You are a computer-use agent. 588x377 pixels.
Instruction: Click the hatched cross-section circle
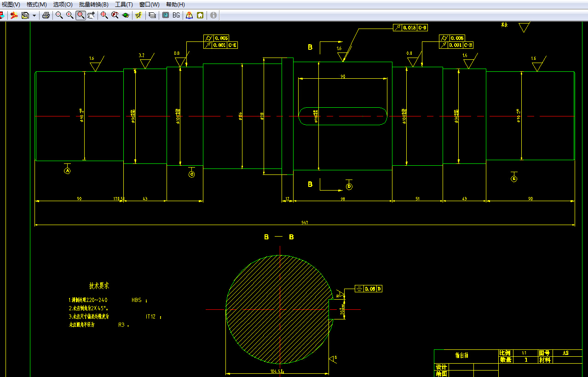point(279,309)
